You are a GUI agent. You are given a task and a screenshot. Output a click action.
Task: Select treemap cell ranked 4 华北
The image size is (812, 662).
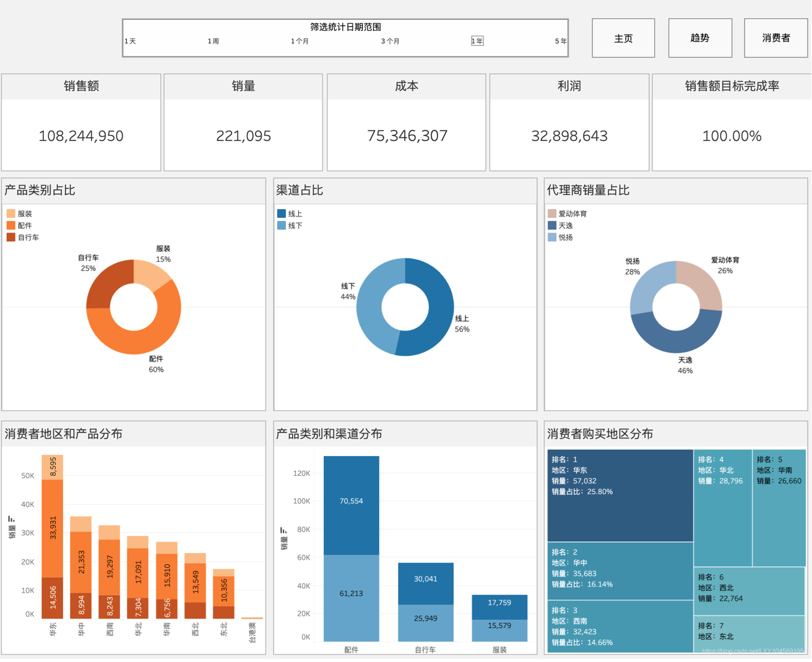point(723,508)
